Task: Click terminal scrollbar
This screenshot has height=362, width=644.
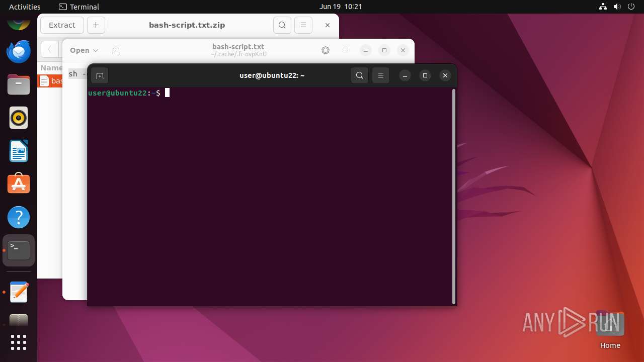Action: (x=454, y=197)
